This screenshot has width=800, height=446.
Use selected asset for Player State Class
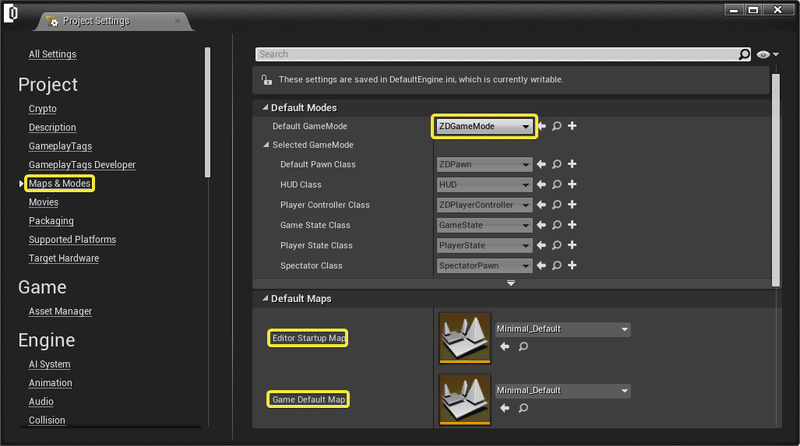[x=541, y=245]
